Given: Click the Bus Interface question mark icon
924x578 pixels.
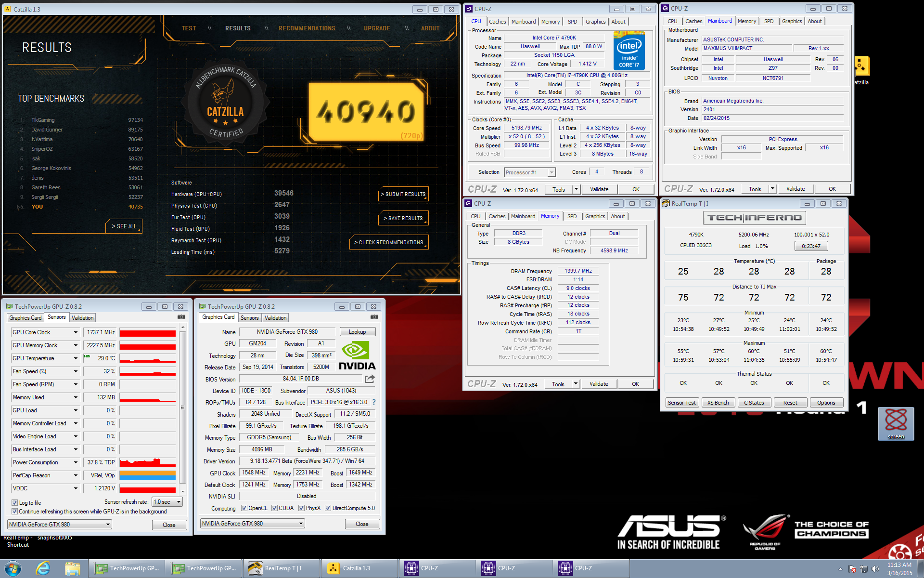Looking at the screenshot, I should pyautogui.click(x=374, y=402).
